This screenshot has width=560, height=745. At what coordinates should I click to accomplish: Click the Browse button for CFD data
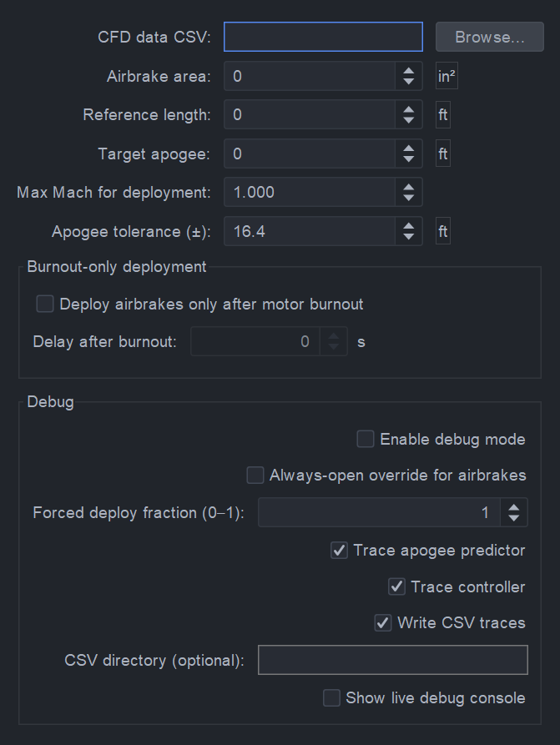489,36
